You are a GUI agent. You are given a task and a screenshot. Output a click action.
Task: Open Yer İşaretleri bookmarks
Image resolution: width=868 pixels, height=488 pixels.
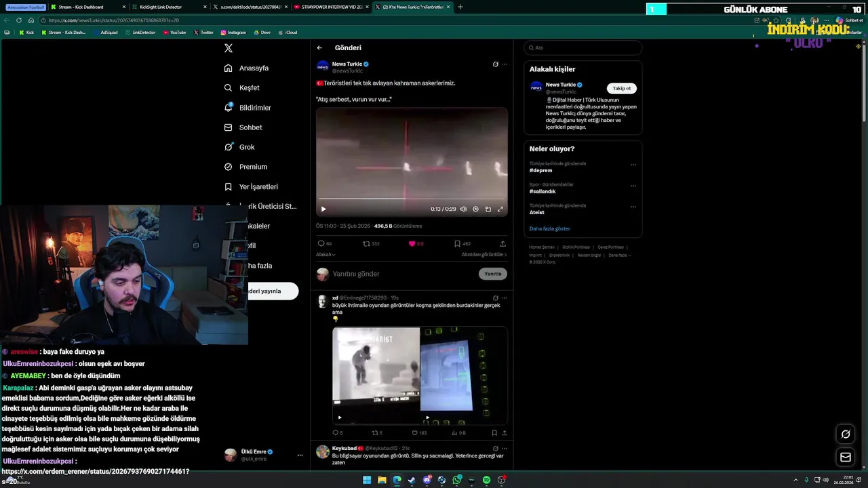(x=251, y=186)
